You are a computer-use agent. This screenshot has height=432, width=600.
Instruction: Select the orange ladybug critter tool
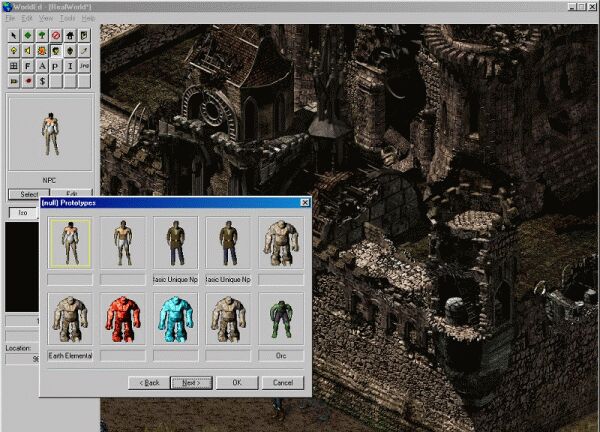(x=42, y=51)
